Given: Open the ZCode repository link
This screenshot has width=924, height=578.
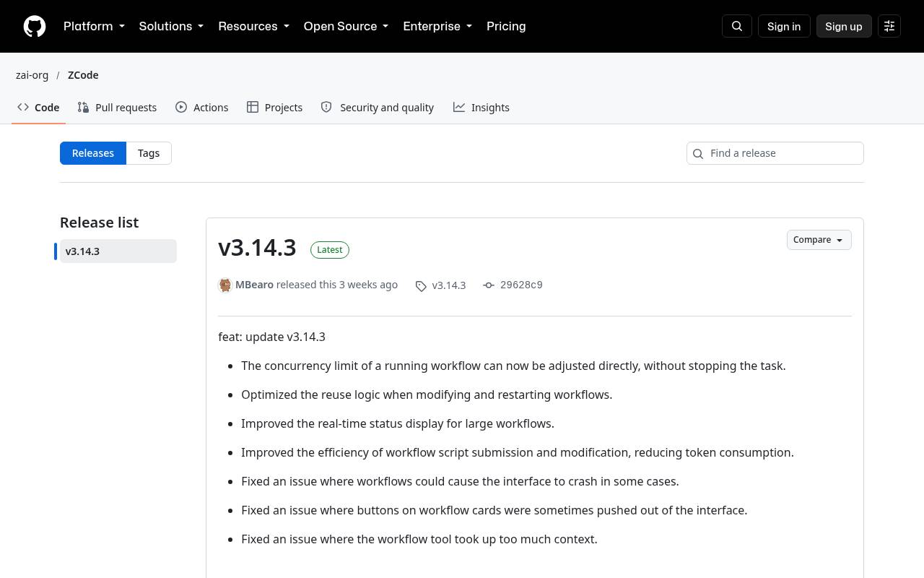Looking at the screenshot, I should [x=83, y=75].
